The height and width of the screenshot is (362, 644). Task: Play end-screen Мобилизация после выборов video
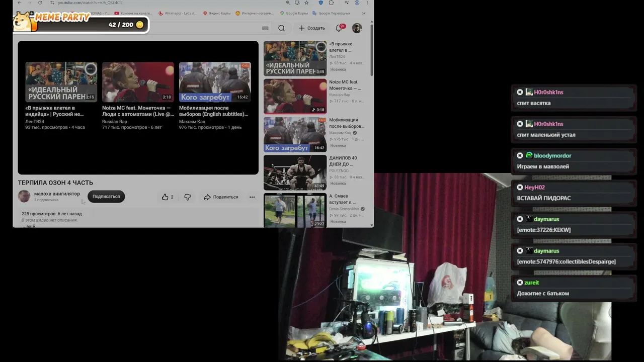point(215,82)
